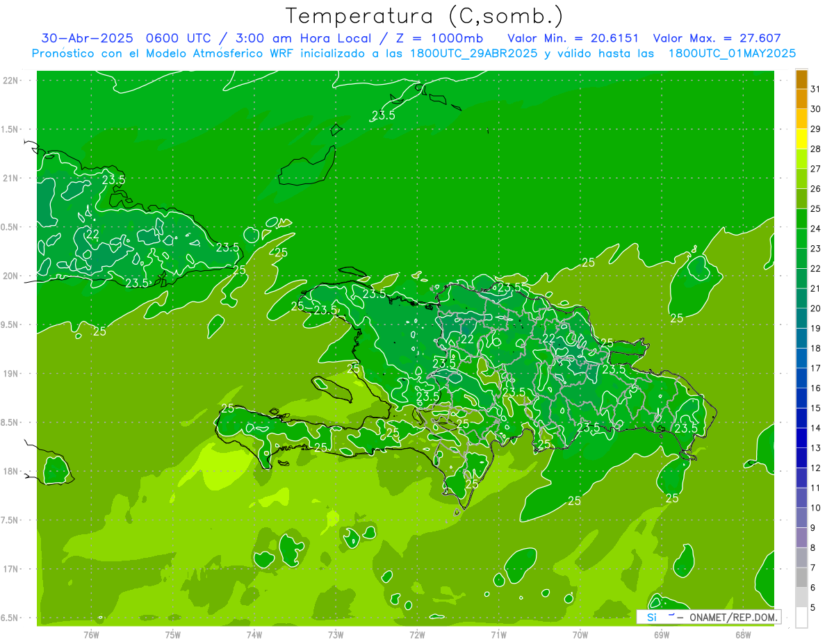Image resolution: width=834 pixels, height=644 pixels.
Task: Click the colorbar label '8'
Action: point(813,547)
